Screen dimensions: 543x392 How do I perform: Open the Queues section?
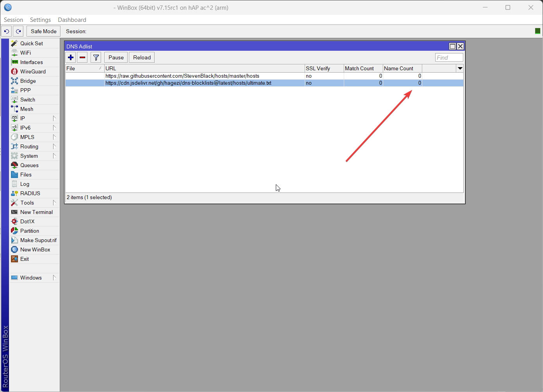tap(34, 165)
